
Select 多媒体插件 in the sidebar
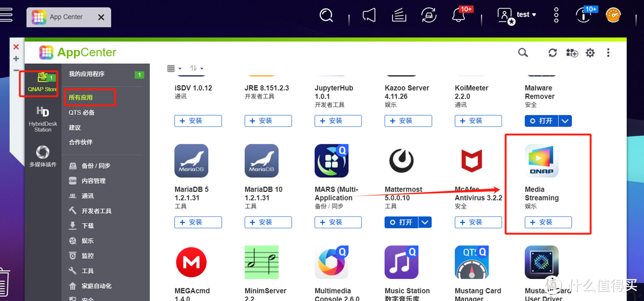pos(43,156)
